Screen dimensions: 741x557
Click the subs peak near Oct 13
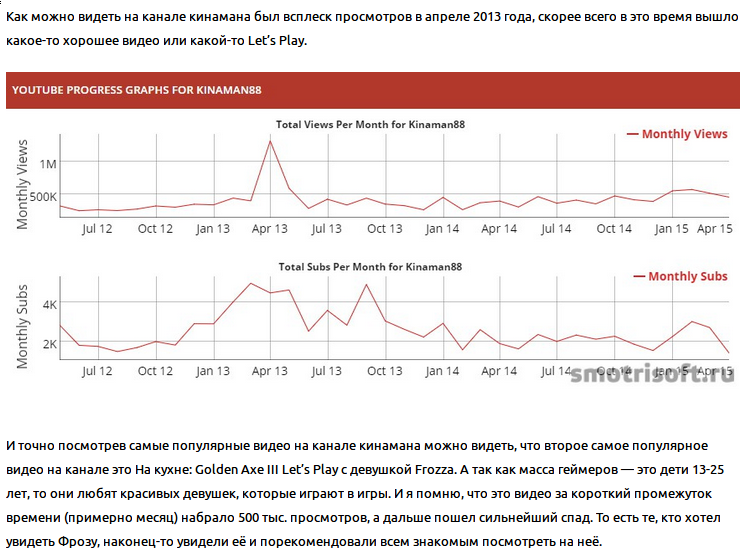(366, 285)
